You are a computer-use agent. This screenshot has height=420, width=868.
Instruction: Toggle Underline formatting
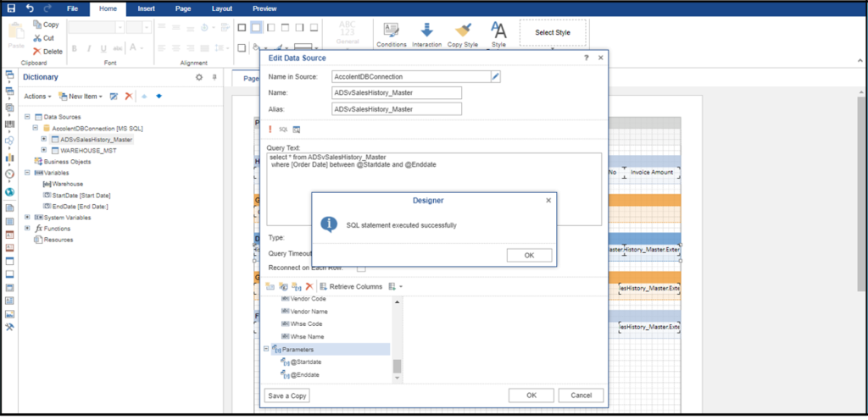103,48
